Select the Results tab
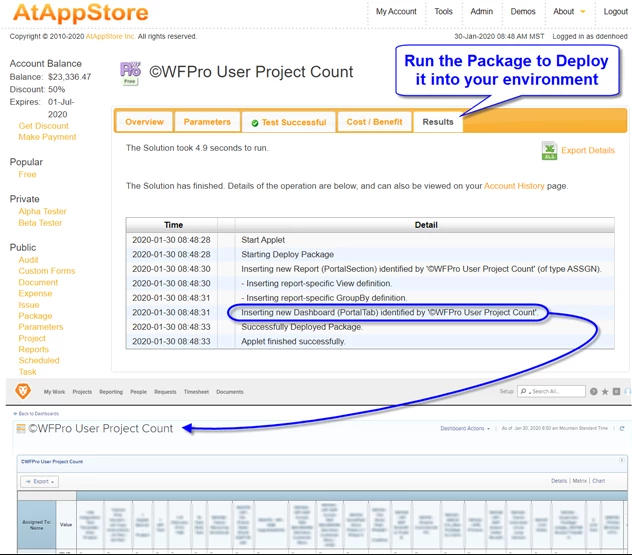The height and width of the screenshot is (555, 632). pos(438,122)
